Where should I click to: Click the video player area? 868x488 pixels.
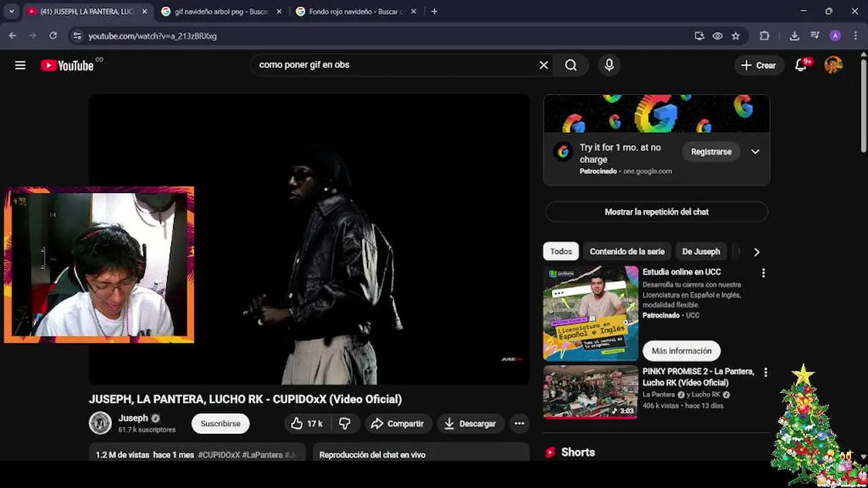pos(309,239)
